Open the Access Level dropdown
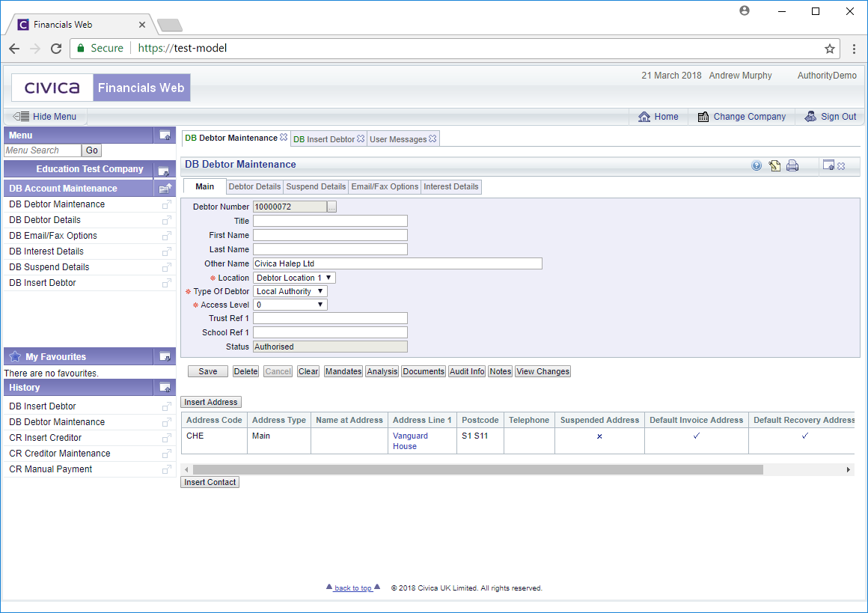The width and height of the screenshot is (868, 613). (290, 305)
